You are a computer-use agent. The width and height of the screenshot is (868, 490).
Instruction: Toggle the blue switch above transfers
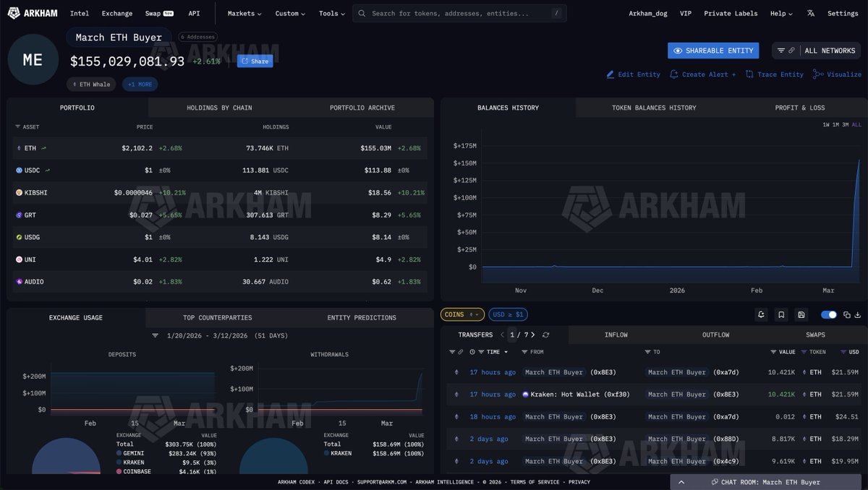pos(829,314)
